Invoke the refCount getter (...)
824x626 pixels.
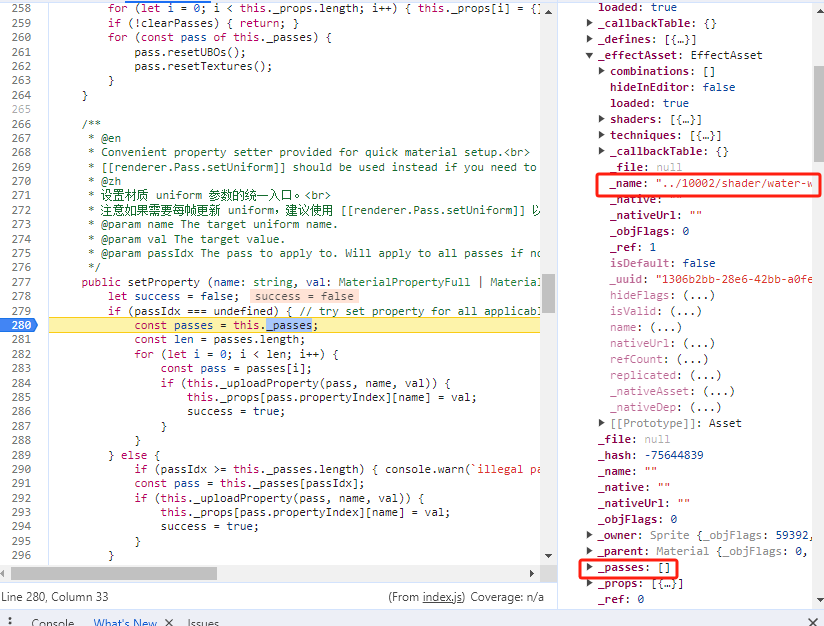pos(692,359)
